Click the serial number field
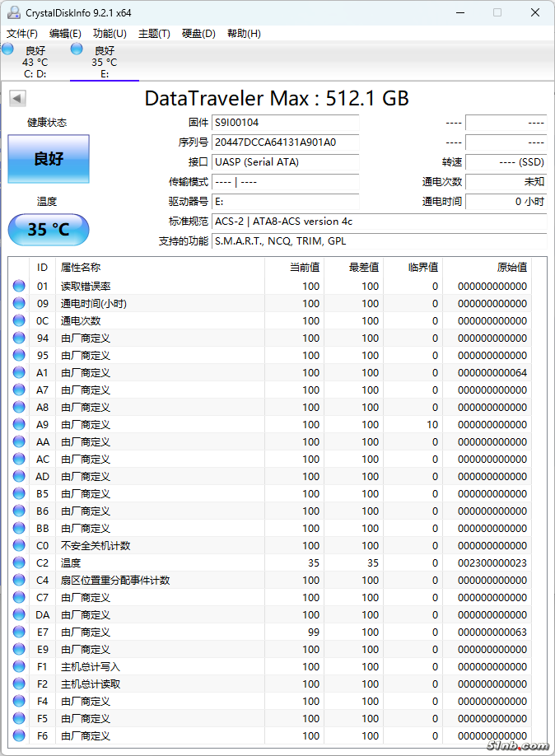The image size is (555, 756). click(x=285, y=142)
